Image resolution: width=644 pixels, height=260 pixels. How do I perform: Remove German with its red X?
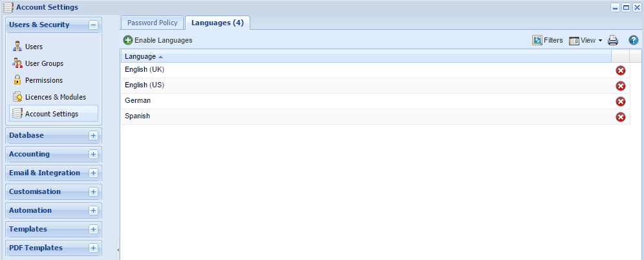621,102
